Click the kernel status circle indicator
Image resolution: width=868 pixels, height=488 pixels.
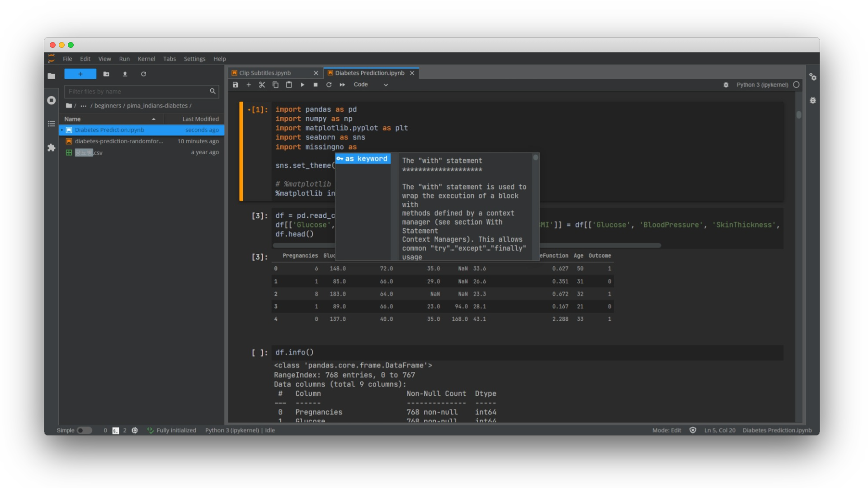[797, 84]
